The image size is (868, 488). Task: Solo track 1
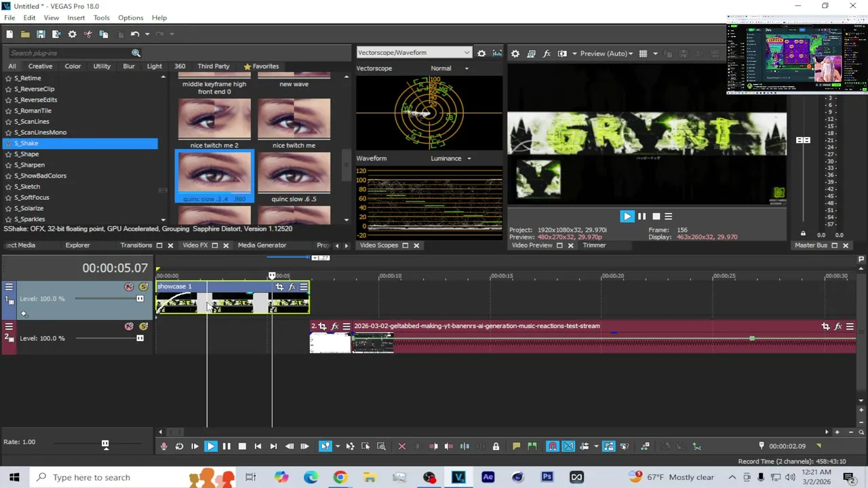[x=143, y=287]
